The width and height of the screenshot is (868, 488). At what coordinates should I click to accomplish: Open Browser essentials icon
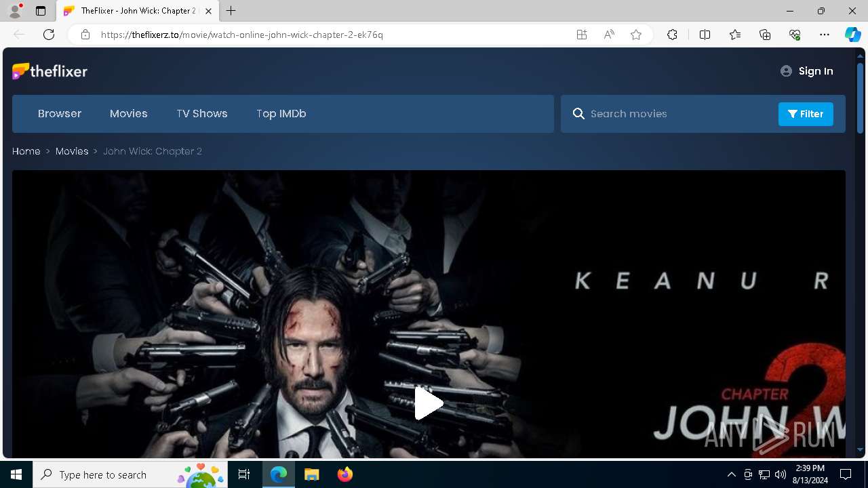pyautogui.click(x=795, y=35)
